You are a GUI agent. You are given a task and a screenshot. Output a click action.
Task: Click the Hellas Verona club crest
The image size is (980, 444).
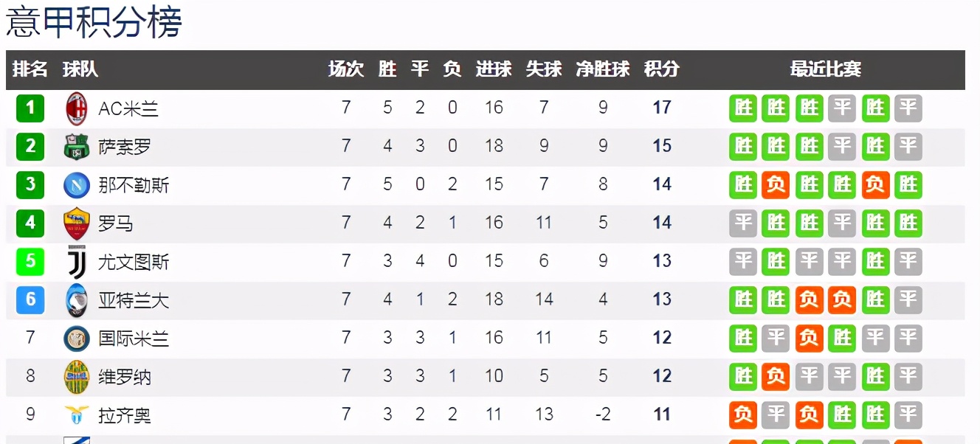pos(77,377)
